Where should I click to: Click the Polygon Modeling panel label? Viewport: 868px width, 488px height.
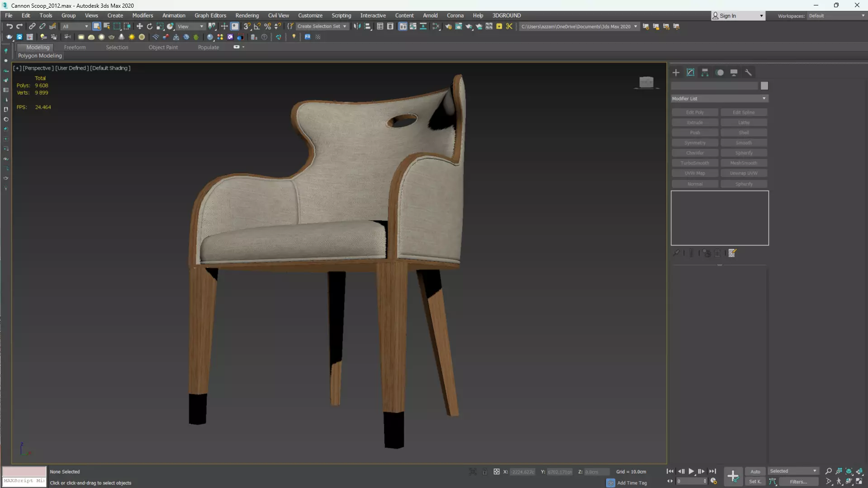40,56
